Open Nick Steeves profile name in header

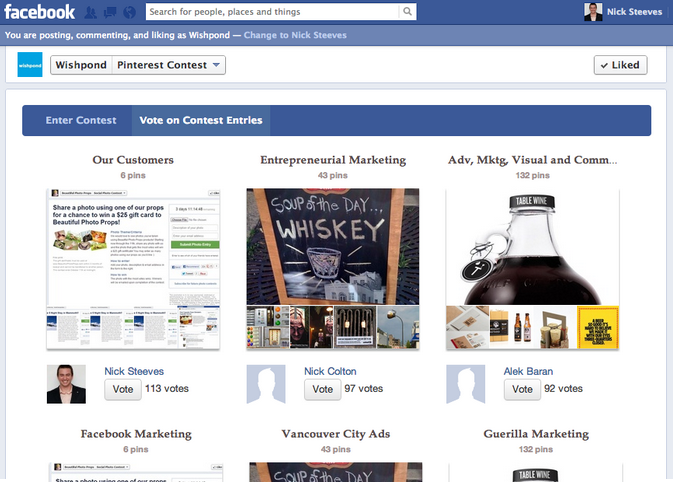click(x=634, y=12)
